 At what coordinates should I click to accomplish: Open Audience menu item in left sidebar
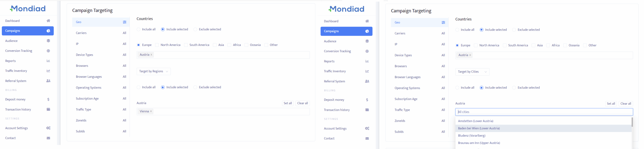coord(28,41)
